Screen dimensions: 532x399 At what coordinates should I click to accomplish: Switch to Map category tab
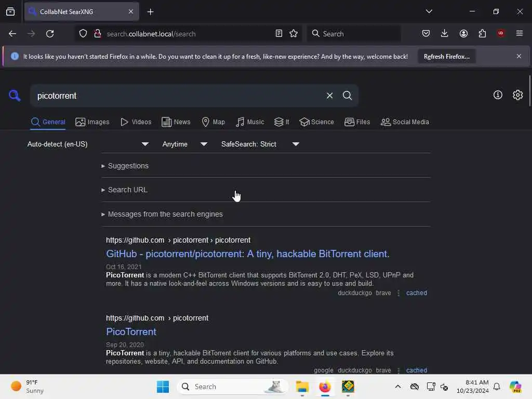pos(213,122)
